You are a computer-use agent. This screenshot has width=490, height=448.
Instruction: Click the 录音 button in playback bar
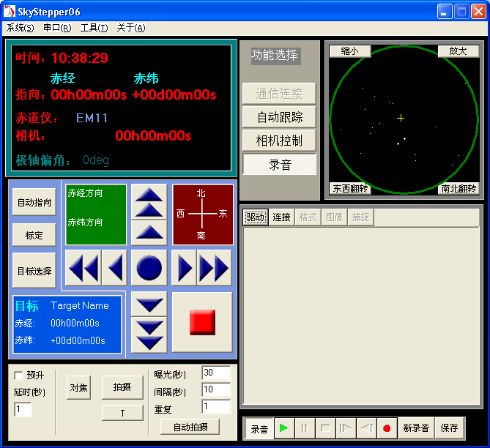tap(259, 429)
